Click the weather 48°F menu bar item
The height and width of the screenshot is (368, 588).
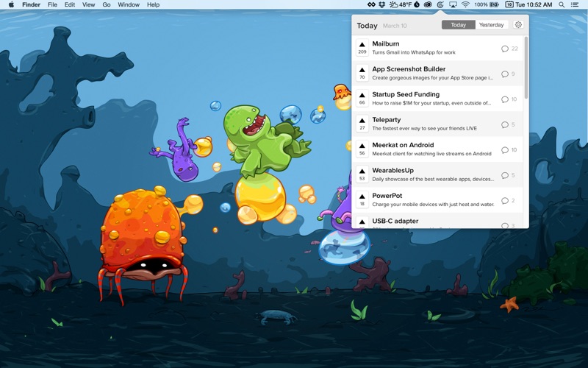(400, 4)
